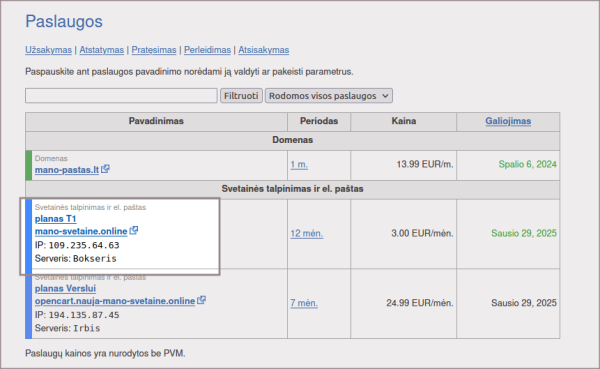Open the 'planas T1' hosting plan
The image size is (600, 369).
(x=55, y=219)
